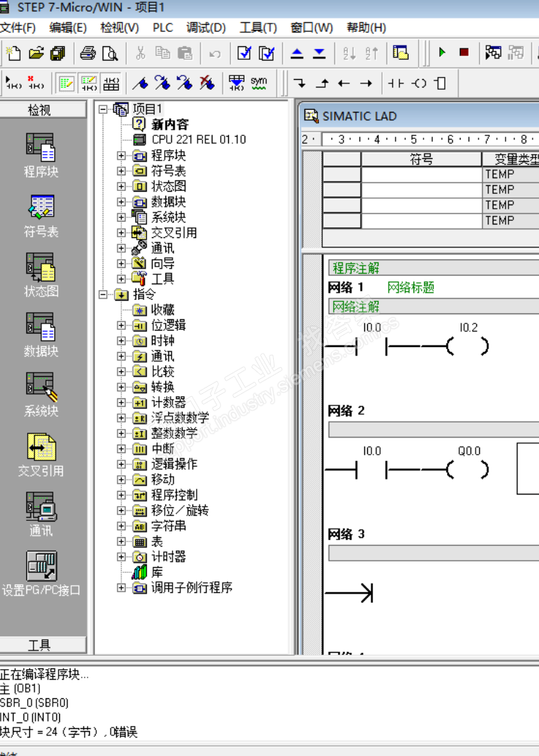
Task: Collapse the 指令 tree node
Action: (x=103, y=294)
